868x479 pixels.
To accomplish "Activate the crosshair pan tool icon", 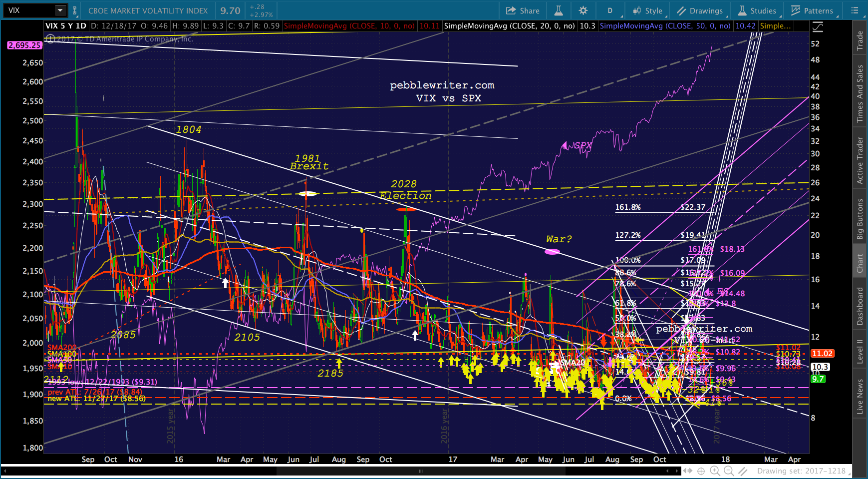I will pyautogui.click(x=701, y=471).
